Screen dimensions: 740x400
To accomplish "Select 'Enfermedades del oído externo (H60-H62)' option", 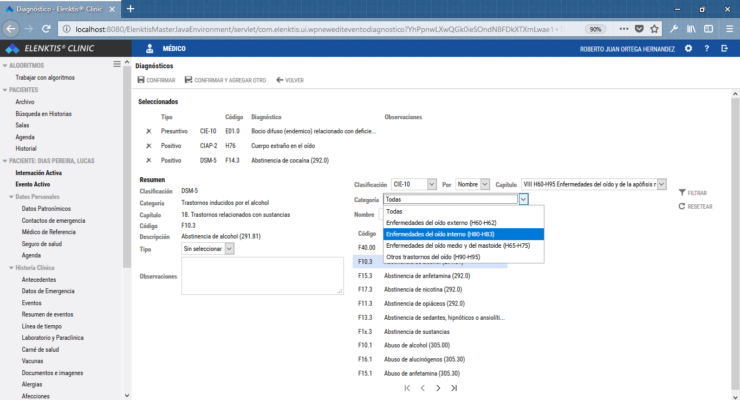I will (x=440, y=222).
